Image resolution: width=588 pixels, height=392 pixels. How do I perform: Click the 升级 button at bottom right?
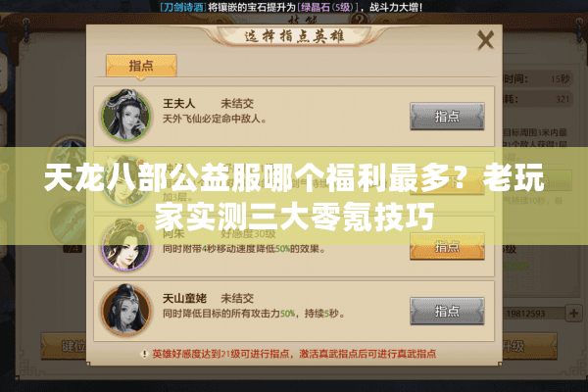[529, 346]
